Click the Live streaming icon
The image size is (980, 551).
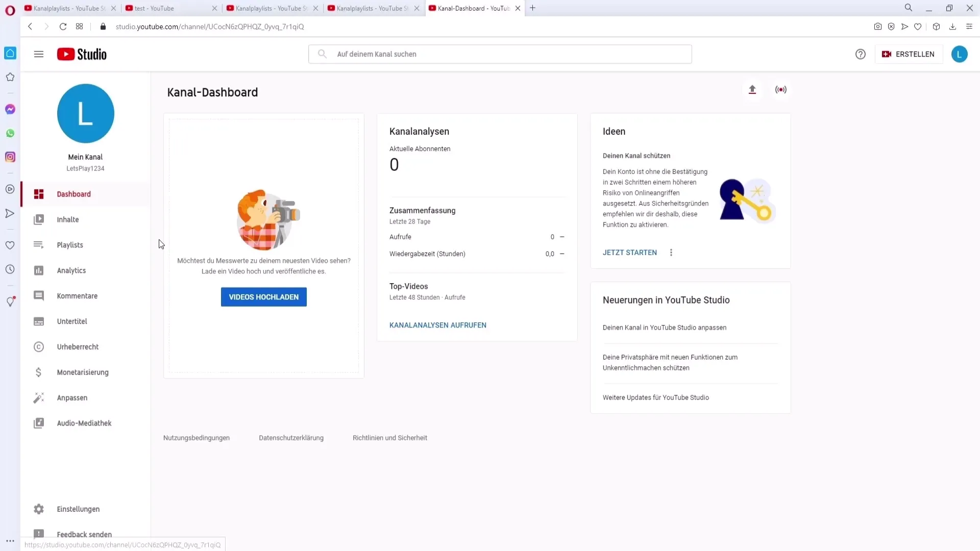pos(781,89)
